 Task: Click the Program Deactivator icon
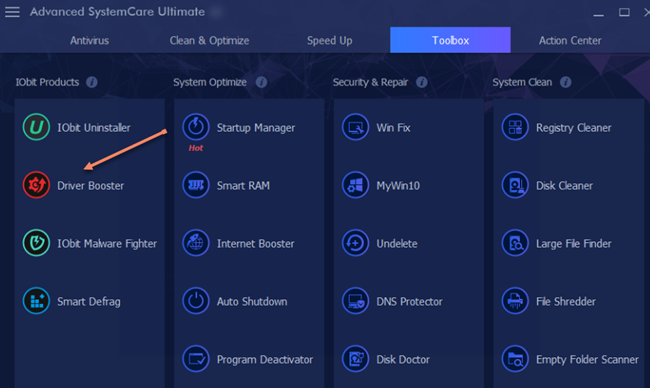point(196,359)
